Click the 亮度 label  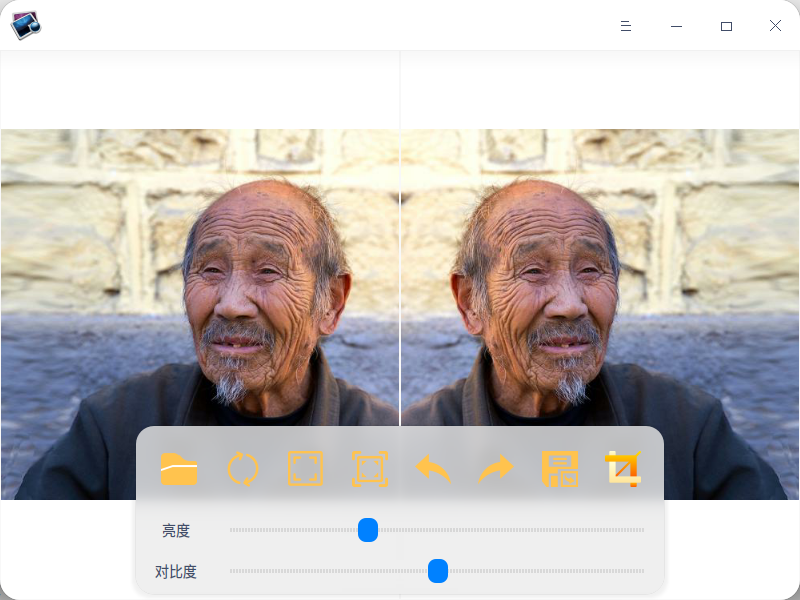[x=176, y=531]
